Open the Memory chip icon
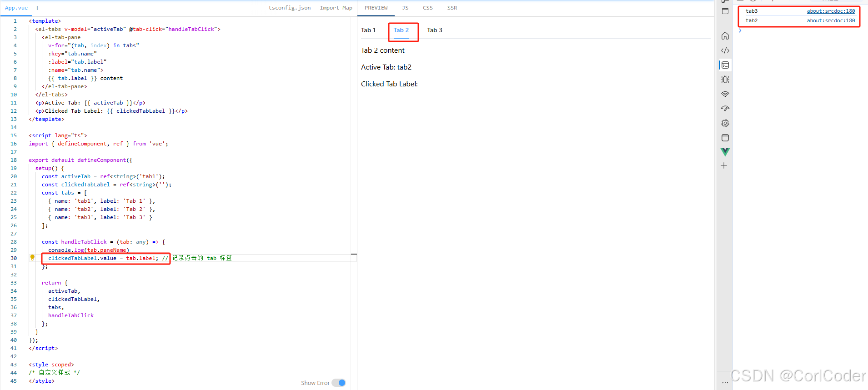The width and height of the screenshot is (868, 390). pyautogui.click(x=725, y=123)
